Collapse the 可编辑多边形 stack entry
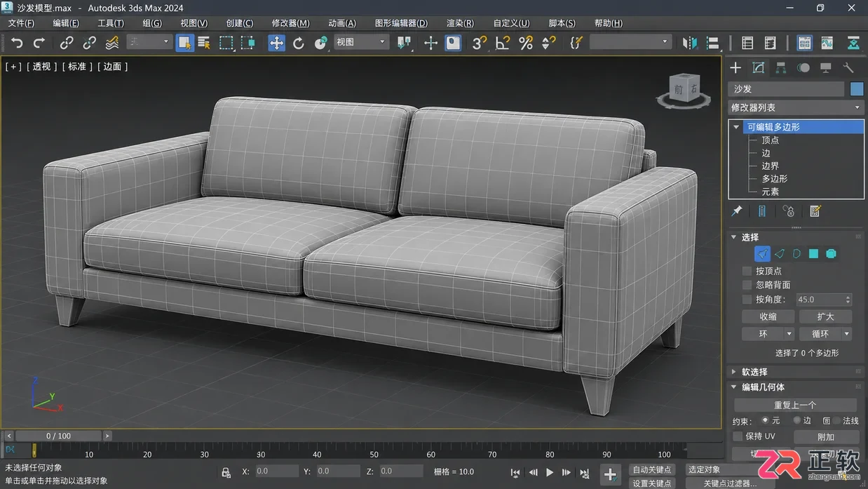 coord(736,127)
